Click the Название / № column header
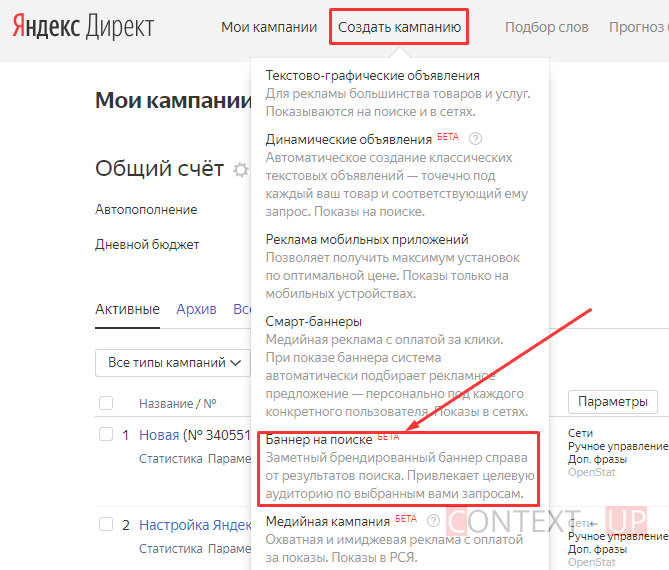Image resolution: width=669 pixels, height=570 pixels. click(177, 404)
